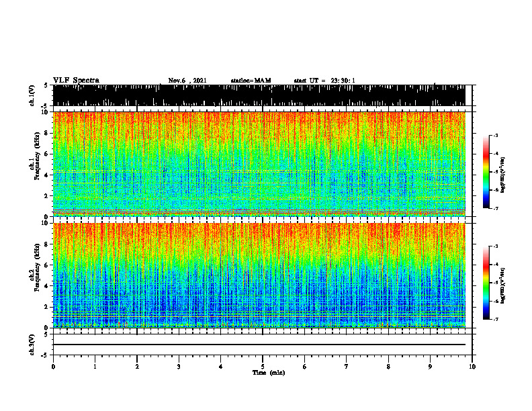Click time axis tick label "5"
The height and width of the screenshot is (411, 532).
pyautogui.click(x=263, y=367)
